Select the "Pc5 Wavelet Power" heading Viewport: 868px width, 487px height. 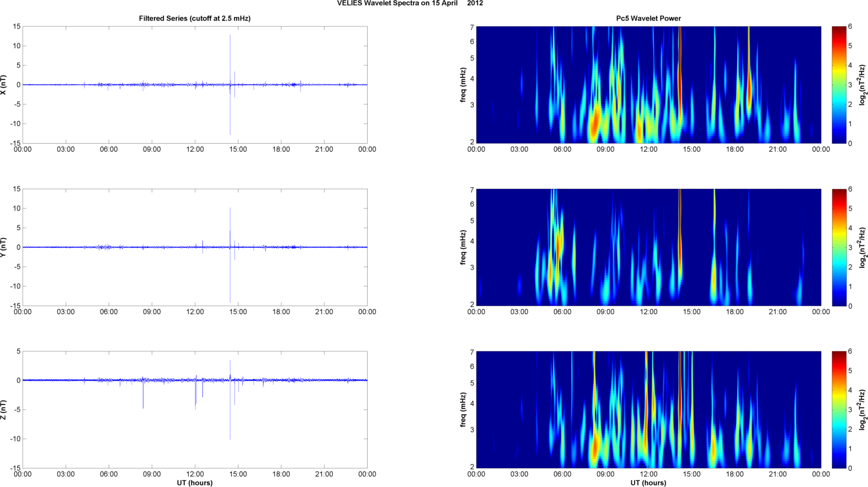(648, 18)
